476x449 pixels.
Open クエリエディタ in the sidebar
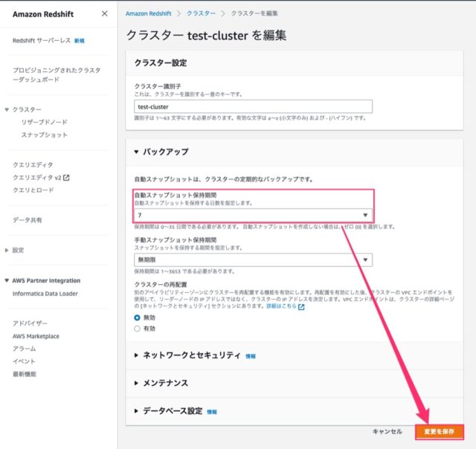(33, 165)
